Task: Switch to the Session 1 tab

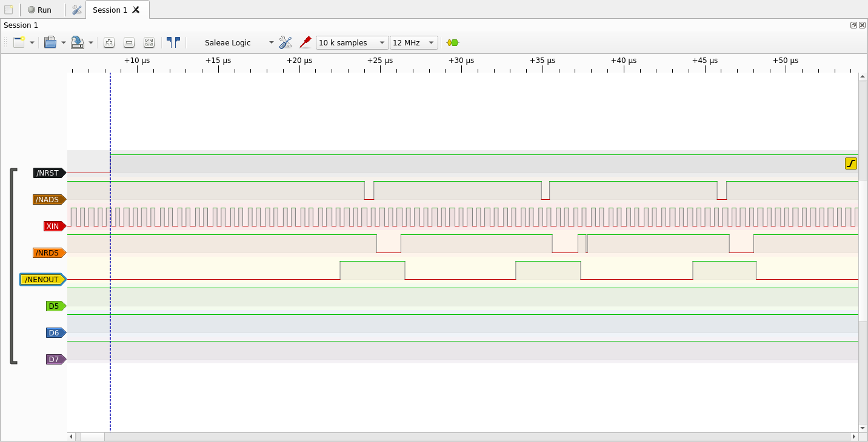Action: coord(110,10)
